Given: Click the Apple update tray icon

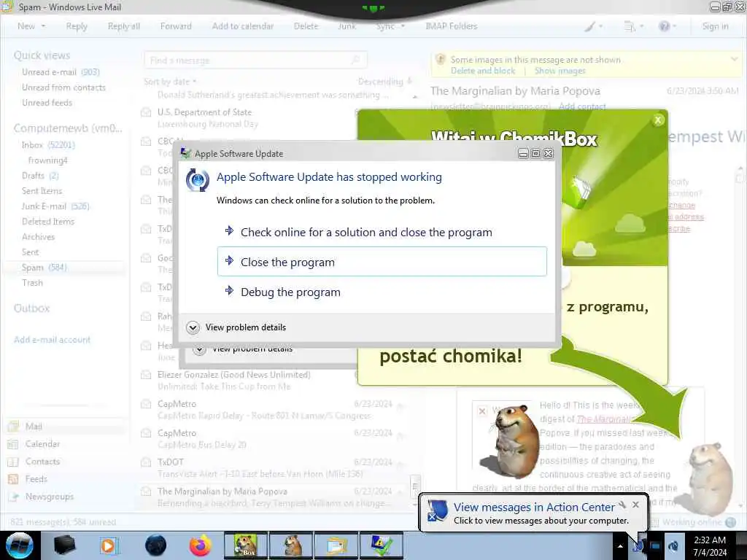Looking at the screenshot, I should pos(673,546).
